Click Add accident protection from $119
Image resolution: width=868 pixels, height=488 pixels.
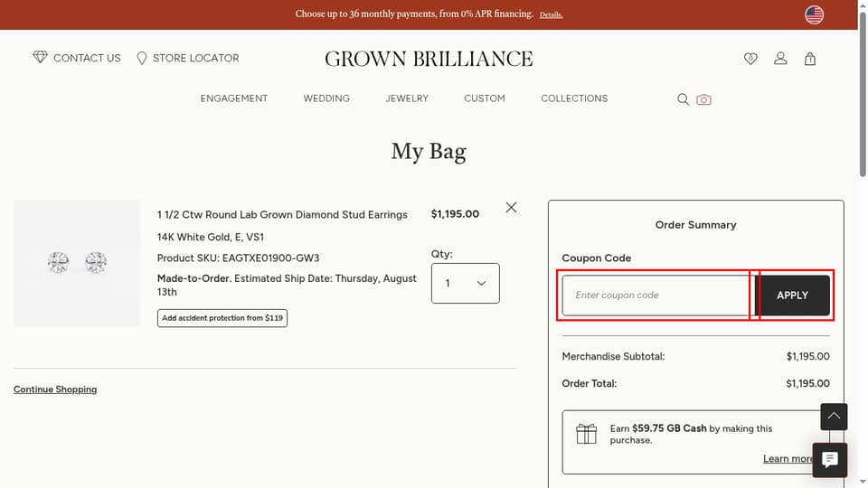pyautogui.click(x=222, y=318)
